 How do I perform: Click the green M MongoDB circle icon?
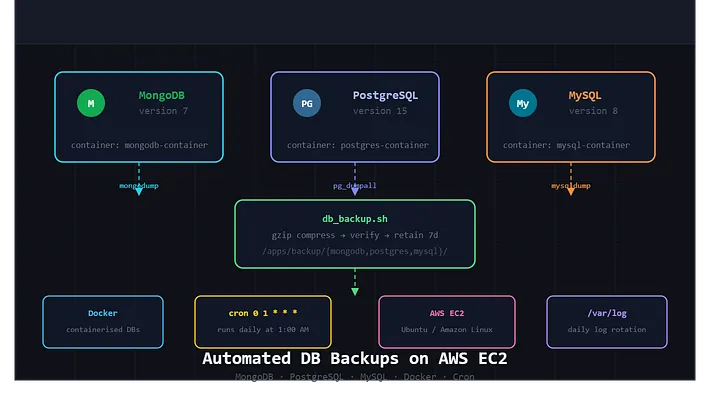point(91,103)
